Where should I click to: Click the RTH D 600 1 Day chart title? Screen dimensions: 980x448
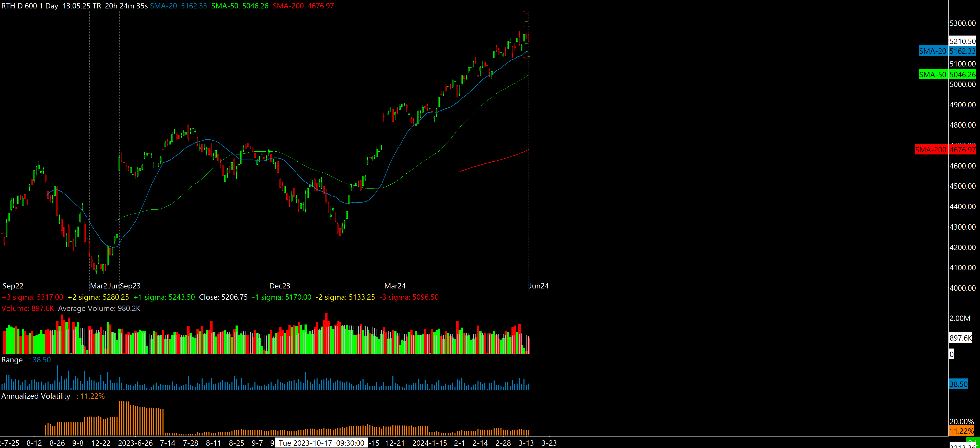(x=30, y=6)
